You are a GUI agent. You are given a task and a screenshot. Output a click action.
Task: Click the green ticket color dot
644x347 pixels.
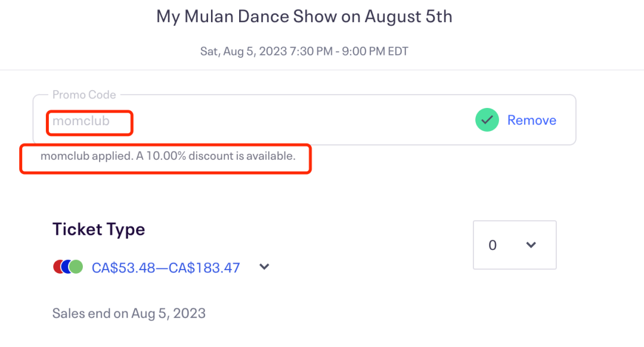[x=76, y=267]
